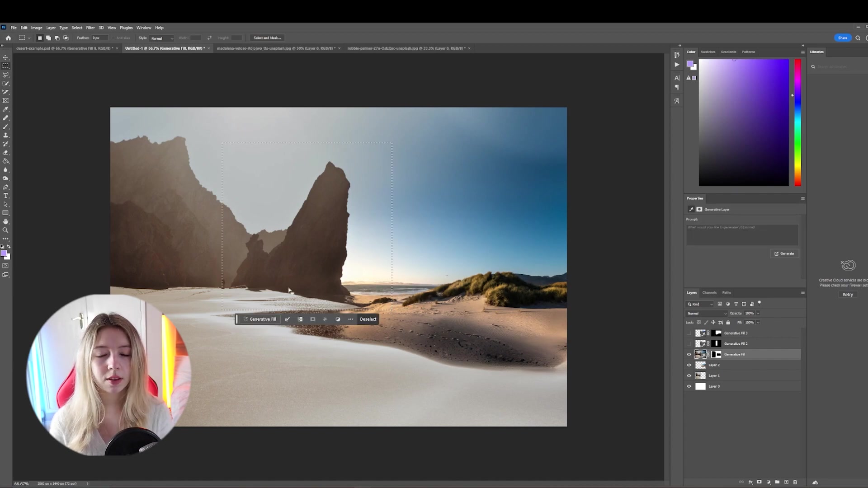
Task: Click the text layers filter icon in Layers panel
Action: [736, 304]
